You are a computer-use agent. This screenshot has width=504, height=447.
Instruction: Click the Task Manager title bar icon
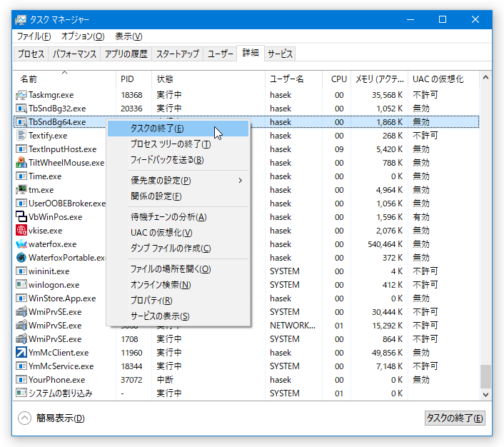tap(21, 20)
